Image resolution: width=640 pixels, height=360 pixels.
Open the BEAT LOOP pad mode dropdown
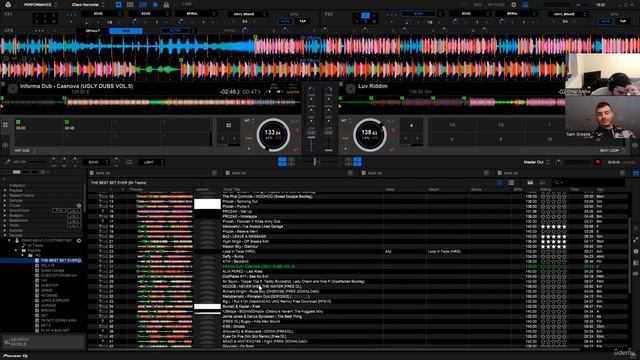tap(612, 151)
